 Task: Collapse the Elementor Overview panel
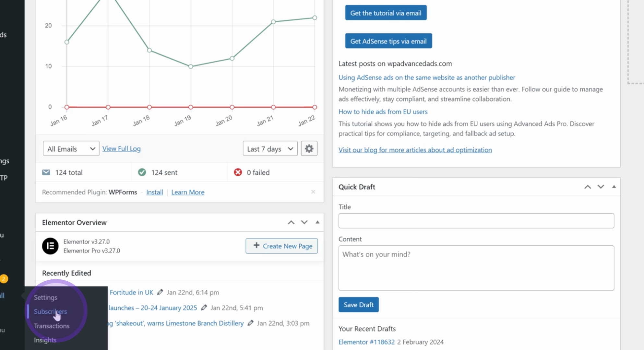[x=317, y=222]
